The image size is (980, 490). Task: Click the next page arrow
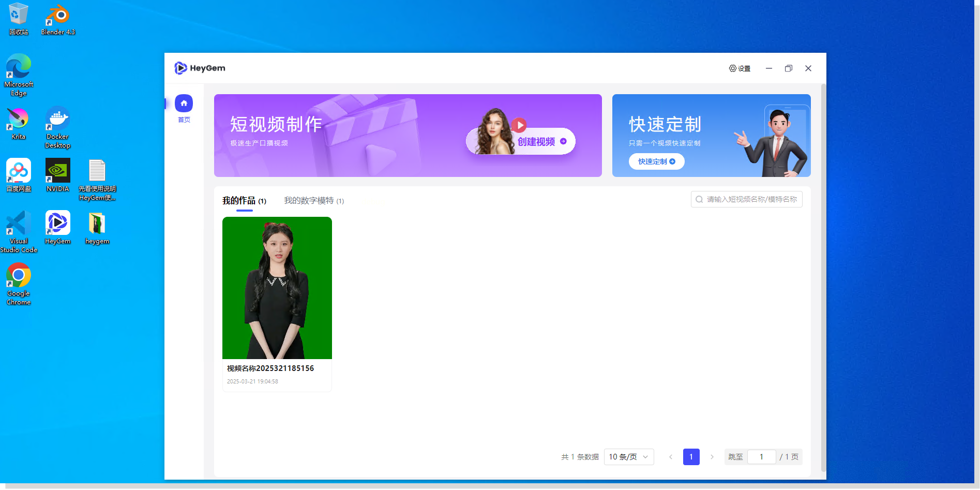[712, 457]
